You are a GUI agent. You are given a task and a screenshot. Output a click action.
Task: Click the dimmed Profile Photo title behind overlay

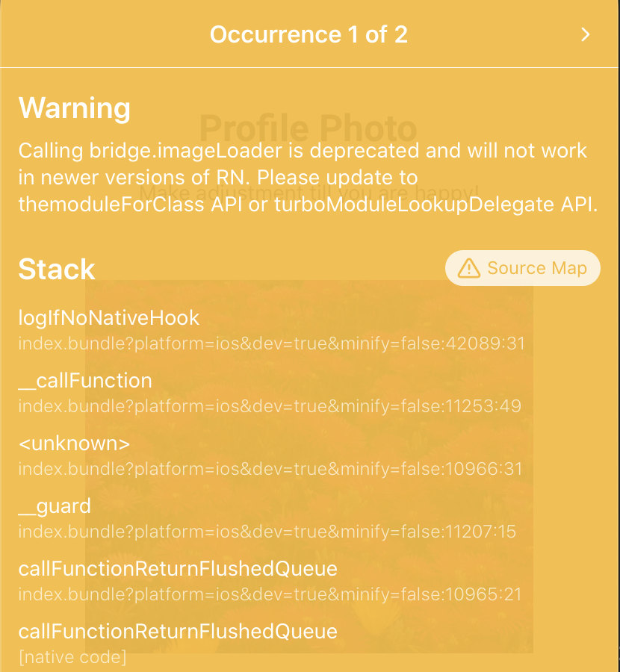pyautogui.click(x=309, y=128)
